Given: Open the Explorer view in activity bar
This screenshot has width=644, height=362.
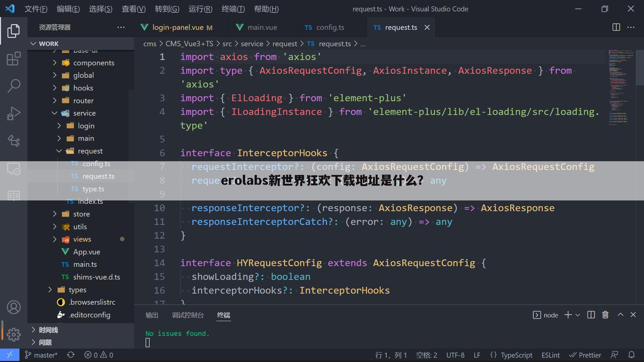Looking at the screenshot, I should 13,31.
